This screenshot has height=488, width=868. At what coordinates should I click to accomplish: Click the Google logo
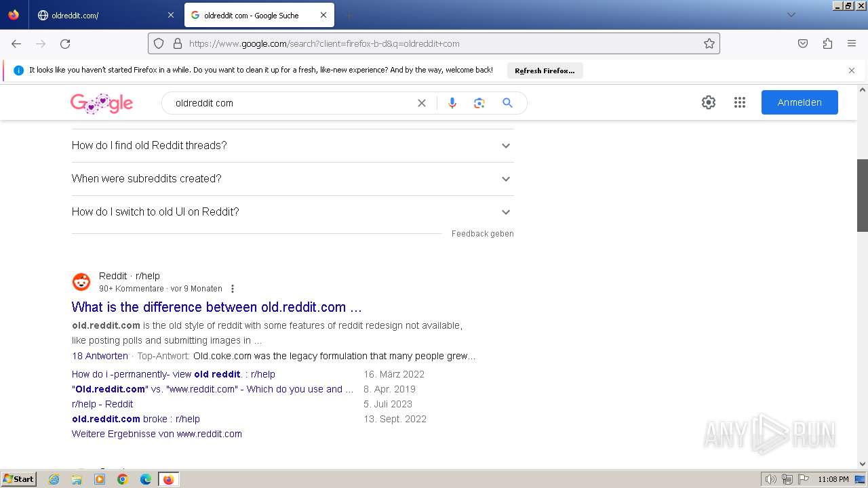102,103
